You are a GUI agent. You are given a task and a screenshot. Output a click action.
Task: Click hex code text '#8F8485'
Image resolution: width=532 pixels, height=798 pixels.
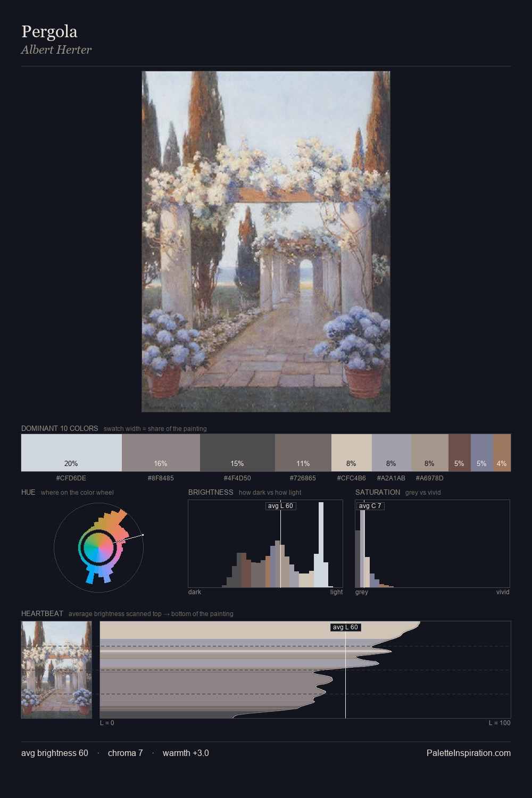[161, 478]
